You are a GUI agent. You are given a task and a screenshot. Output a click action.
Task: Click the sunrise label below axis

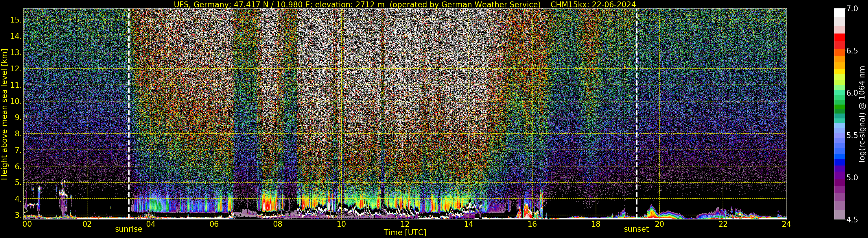click(x=129, y=229)
